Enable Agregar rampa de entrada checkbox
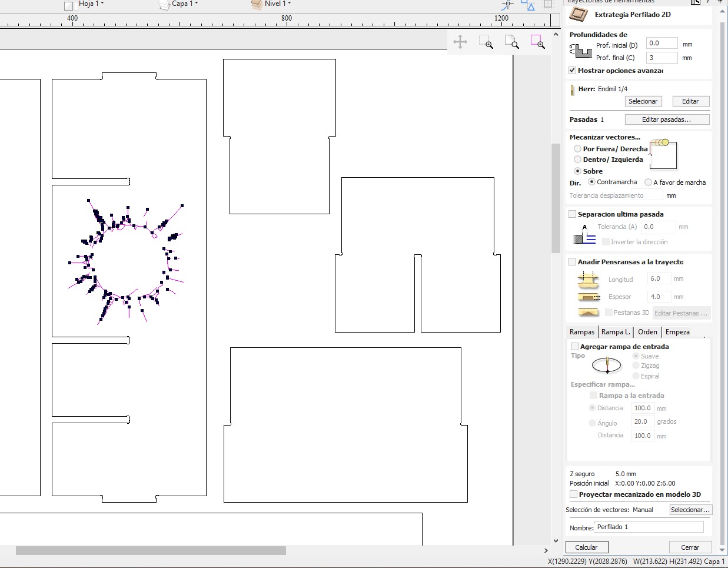 coord(575,347)
